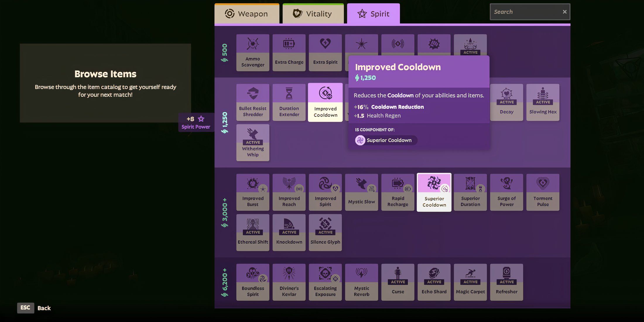Click the ESC Back button
Image resolution: width=644 pixels, height=322 pixels.
pos(34,308)
